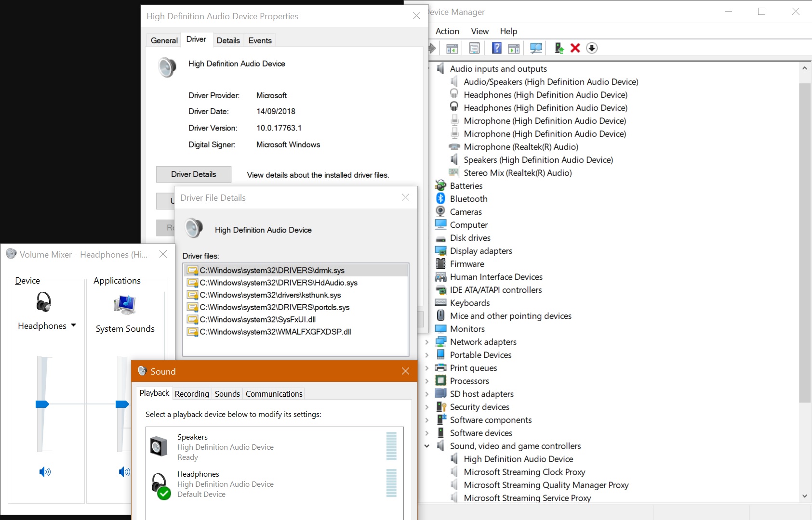812x520 pixels.
Task: Click the Processors category icon
Action: coord(440,380)
